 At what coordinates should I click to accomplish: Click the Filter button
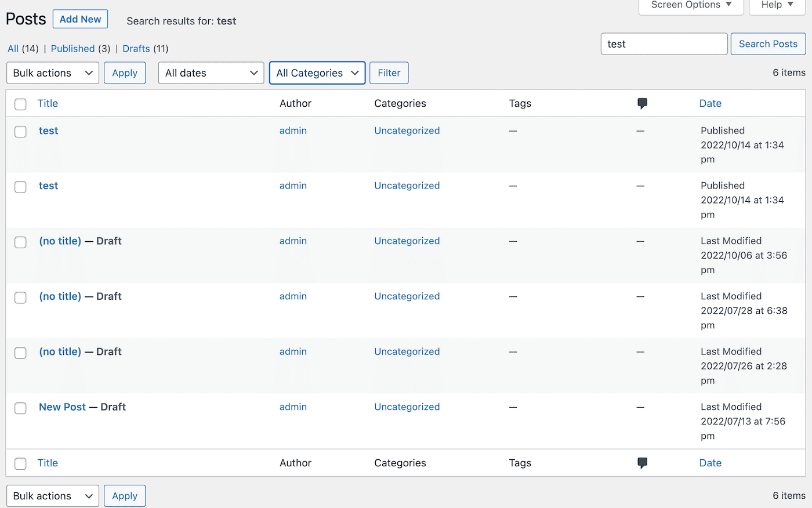pyautogui.click(x=389, y=73)
